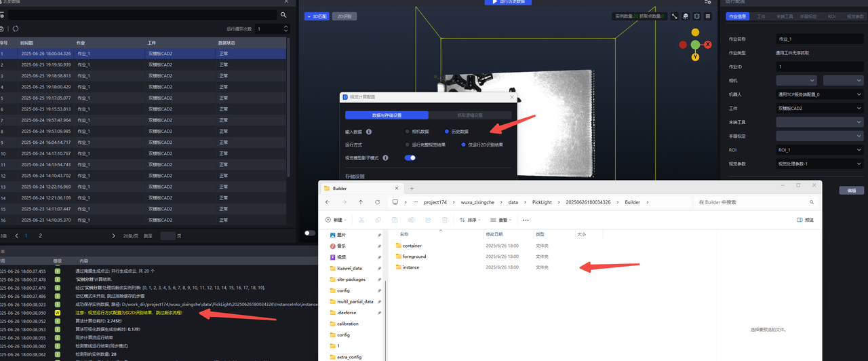Open the ROI dropdown showing ROI_1
Screen dimensions: 868x361
819,150
